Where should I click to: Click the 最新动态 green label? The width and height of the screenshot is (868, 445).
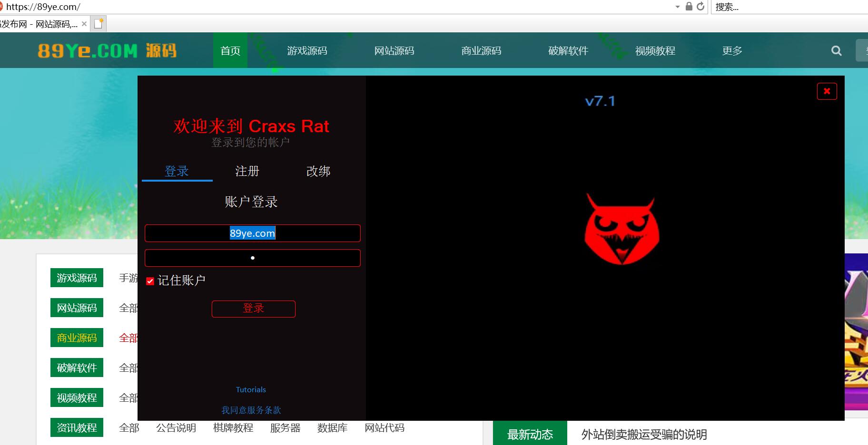pyautogui.click(x=530, y=433)
